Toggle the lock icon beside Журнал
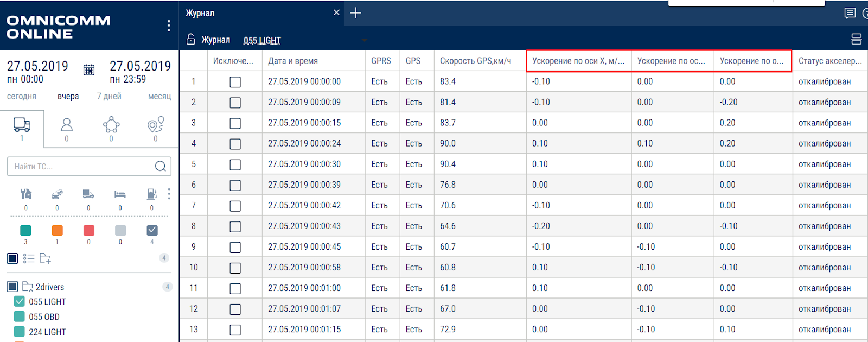Image resolution: width=868 pixels, height=342 pixels. point(190,39)
